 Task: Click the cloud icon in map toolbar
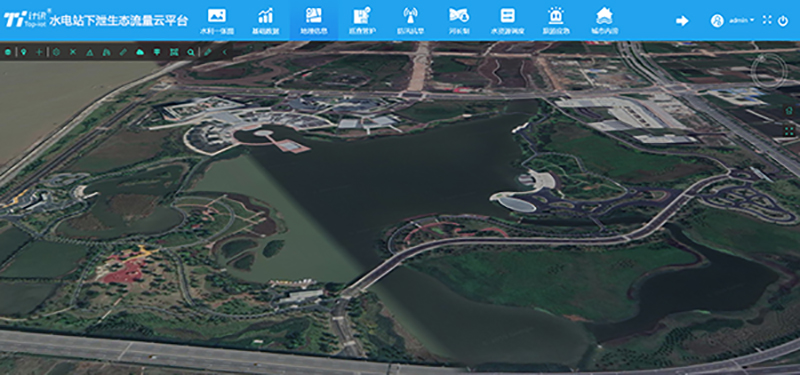pos(140,52)
